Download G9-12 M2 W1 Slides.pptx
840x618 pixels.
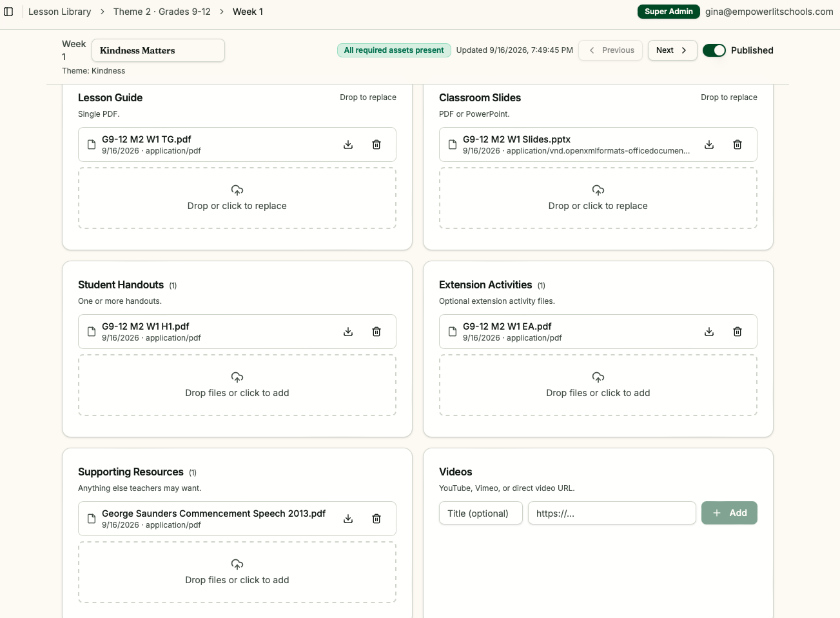coord(709,145)
